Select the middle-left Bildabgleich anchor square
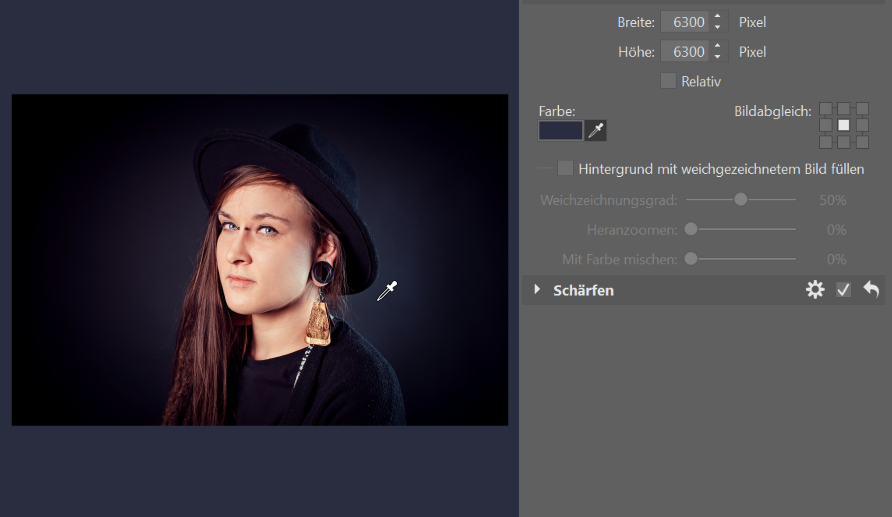Screen dimensions: 892x517 [826, 125]
